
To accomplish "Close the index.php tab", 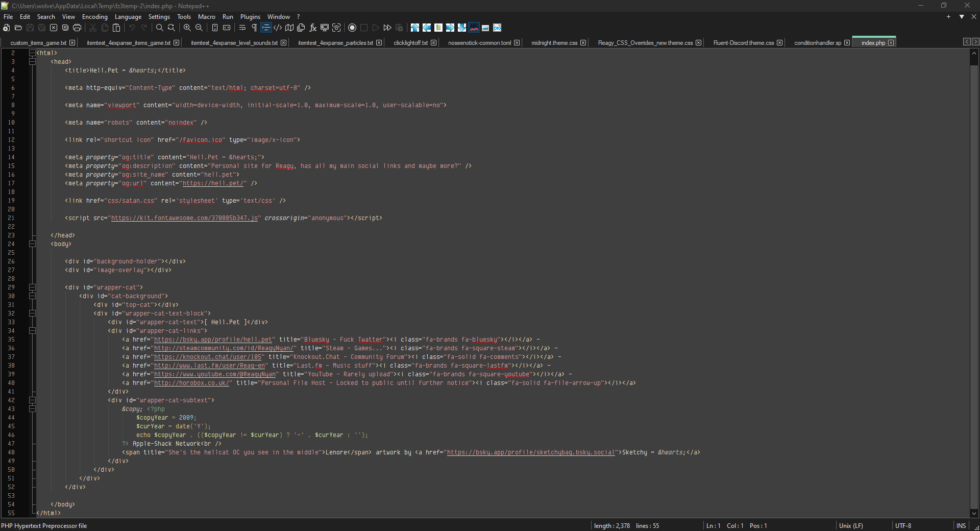I will pos(891,43).
